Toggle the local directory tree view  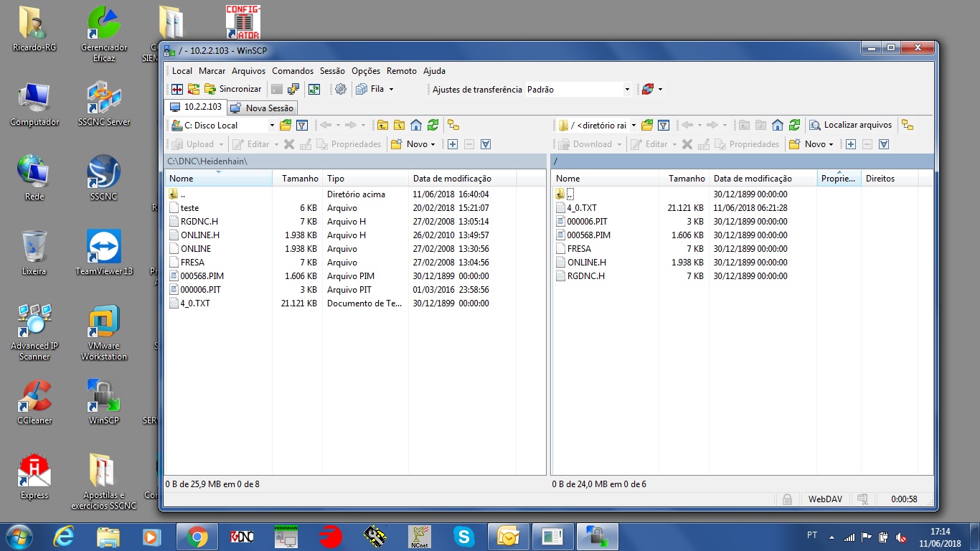[x=453, y=125]
